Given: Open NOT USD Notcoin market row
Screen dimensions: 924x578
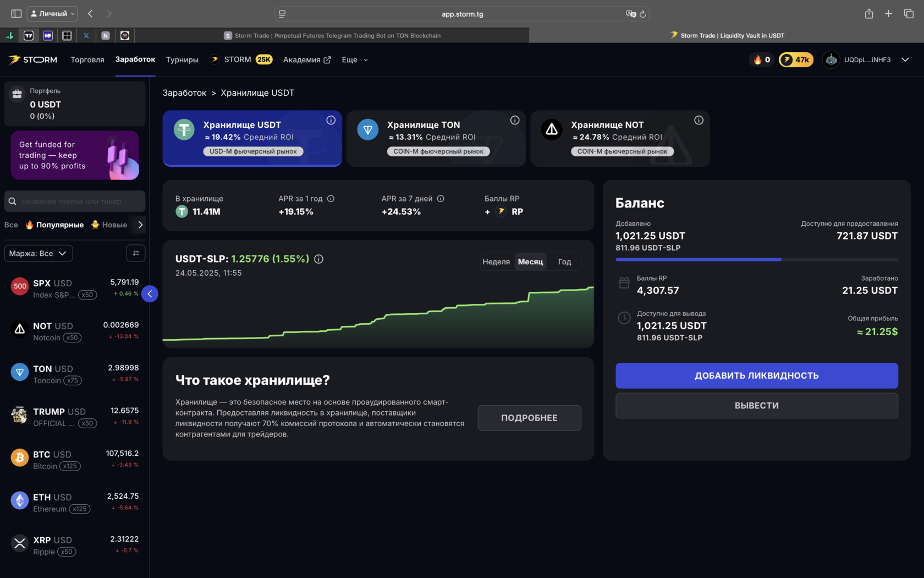Looking at the screenshot, I should (75, 331).
